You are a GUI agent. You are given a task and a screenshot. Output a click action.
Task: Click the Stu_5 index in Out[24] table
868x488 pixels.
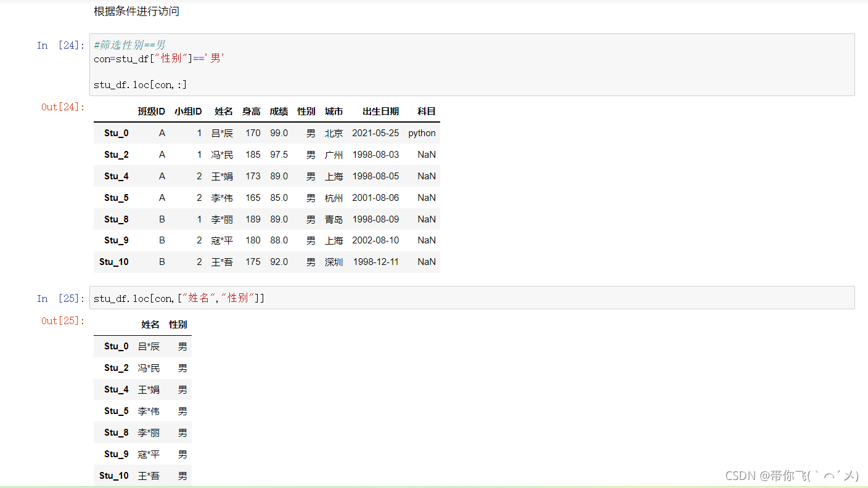point(117,198)
